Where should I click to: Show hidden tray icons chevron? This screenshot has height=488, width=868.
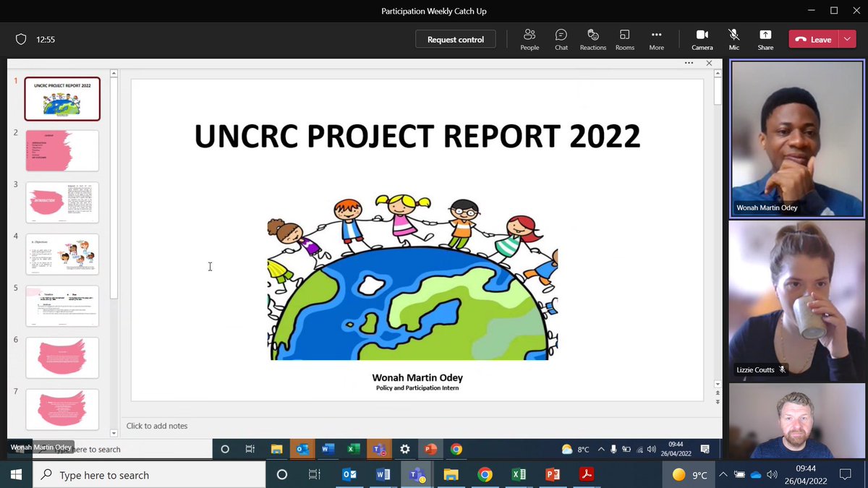coord(723,475)
